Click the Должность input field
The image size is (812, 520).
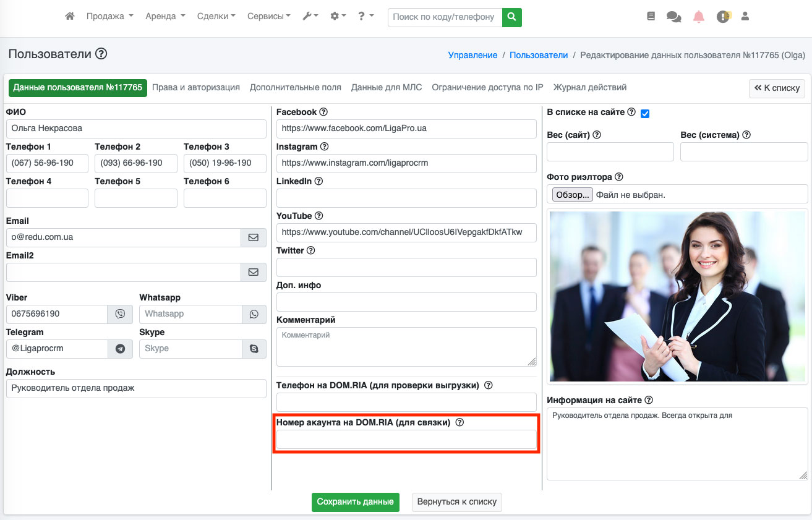point(136,388)
